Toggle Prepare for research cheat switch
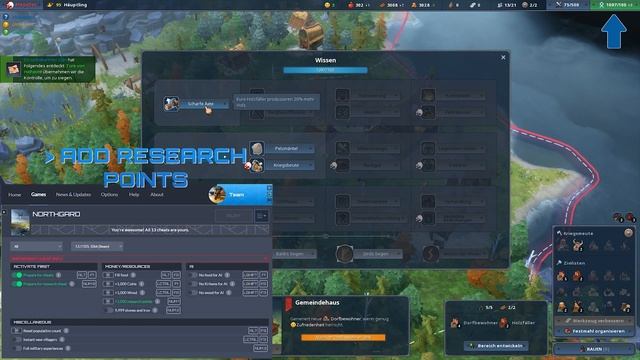 click(x=17, y=284)
